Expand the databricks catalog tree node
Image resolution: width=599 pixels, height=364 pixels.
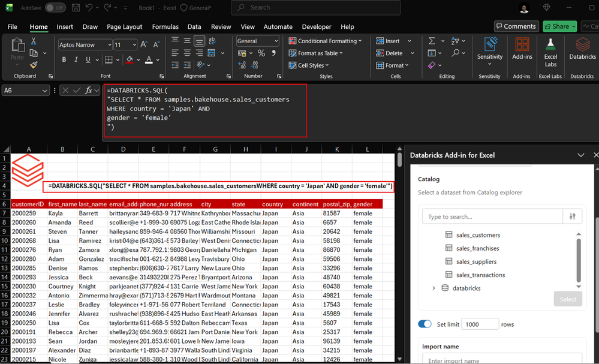[434, 288]
